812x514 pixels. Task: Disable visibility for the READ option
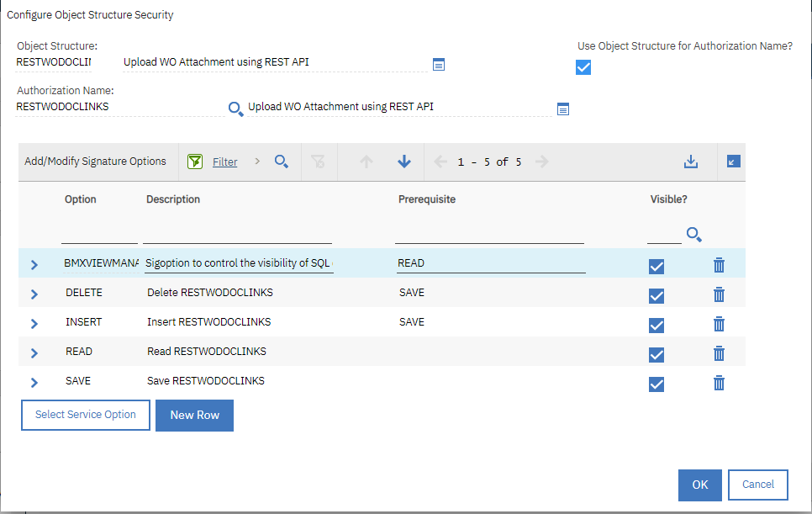[x=656, y=354]
